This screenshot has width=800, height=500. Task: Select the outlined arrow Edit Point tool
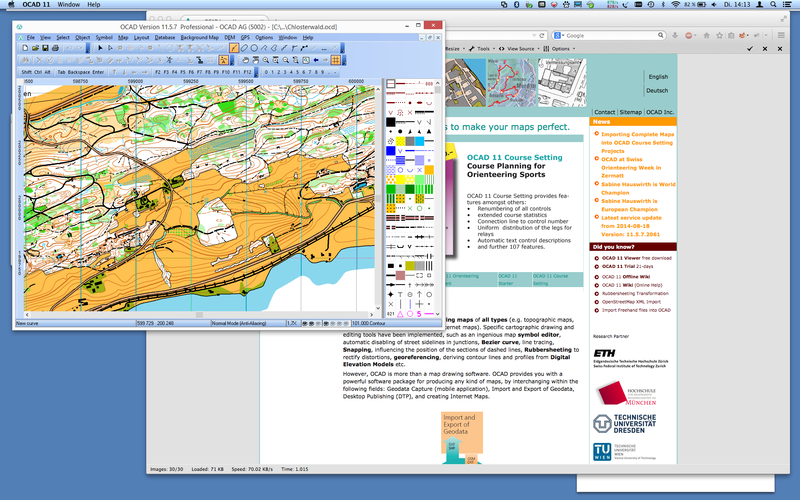coord(110,48)
